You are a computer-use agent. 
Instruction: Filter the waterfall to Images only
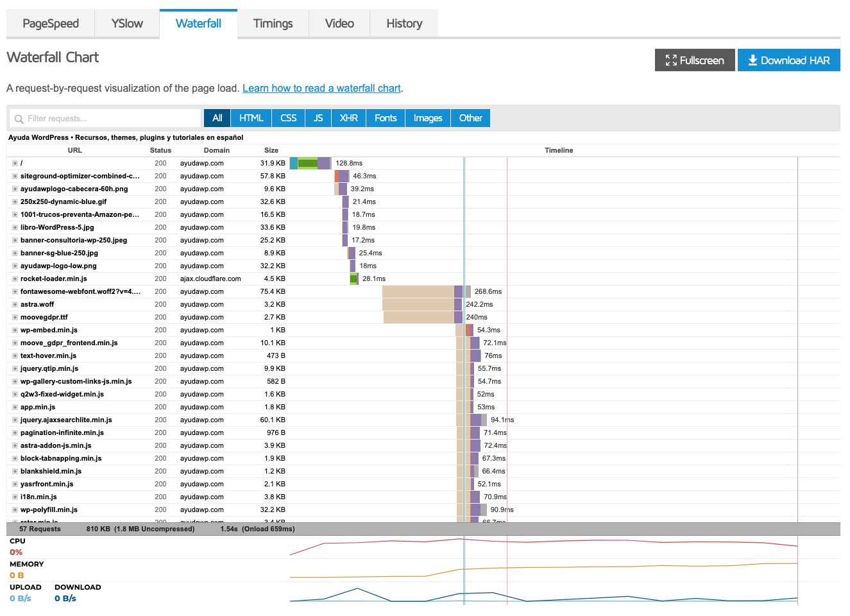pyautogui.click(x=428, y=118)
